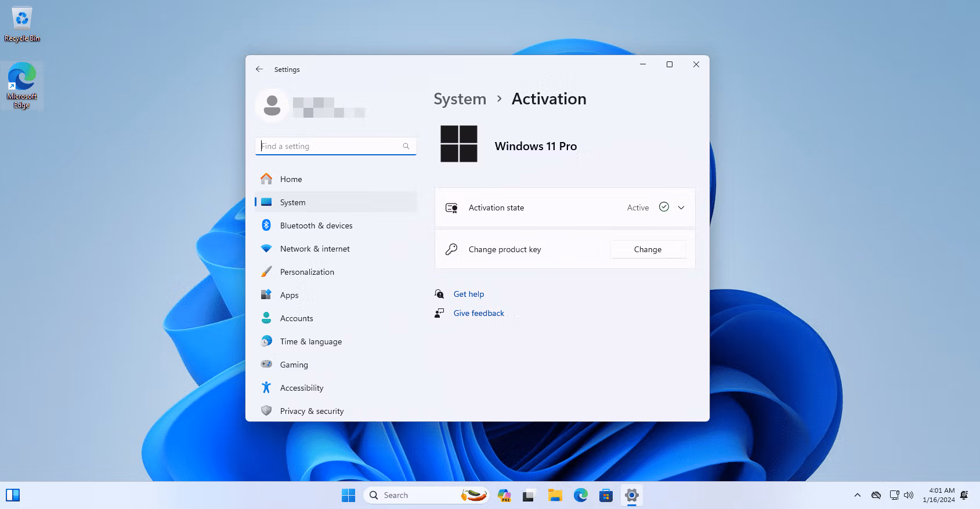Open the Get help link
Image resolution: width=980 pixels, height=509 pixels.
point(469,294)
